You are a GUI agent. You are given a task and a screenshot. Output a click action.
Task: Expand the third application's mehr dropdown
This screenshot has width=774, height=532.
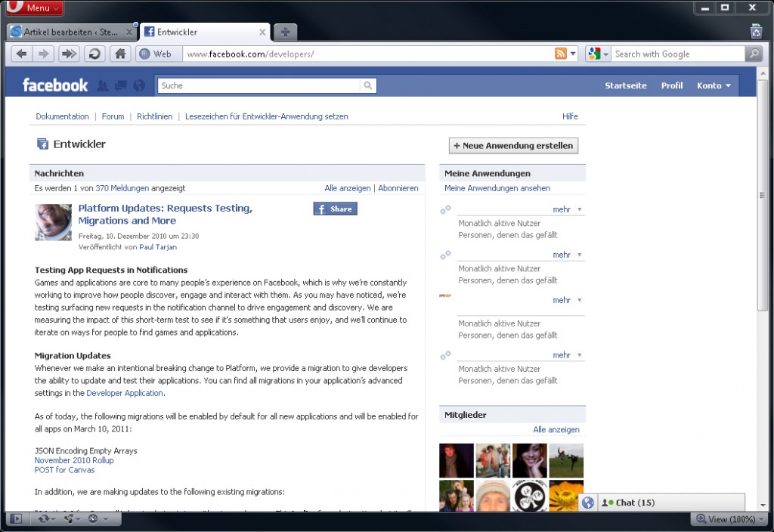coord(567,300)
